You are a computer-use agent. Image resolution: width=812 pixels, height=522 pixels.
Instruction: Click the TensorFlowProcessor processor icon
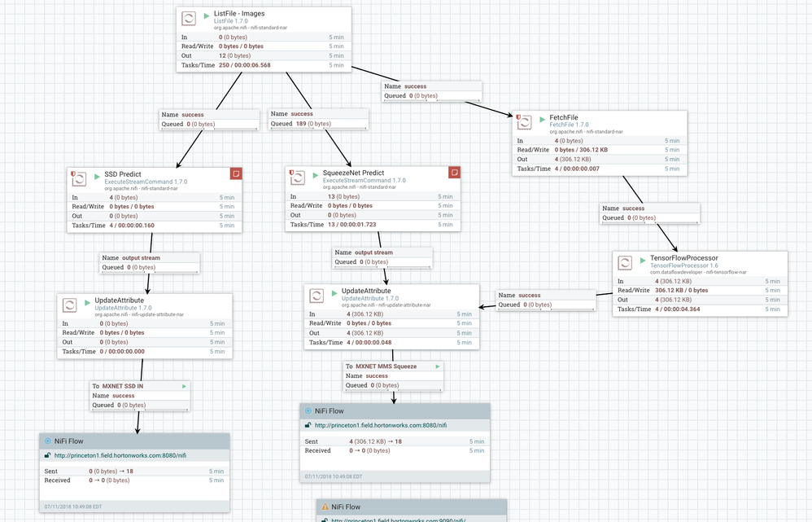click(625, 263)
